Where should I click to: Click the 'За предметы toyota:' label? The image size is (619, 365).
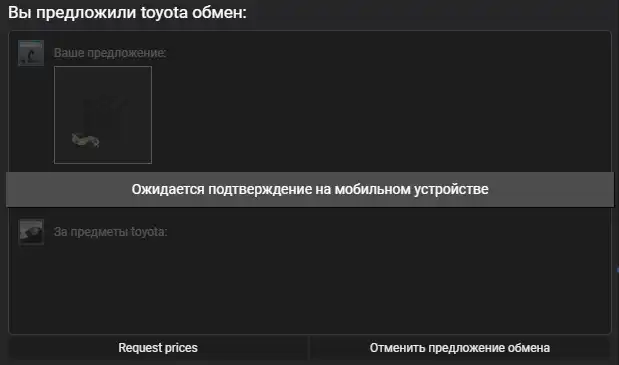111,232
